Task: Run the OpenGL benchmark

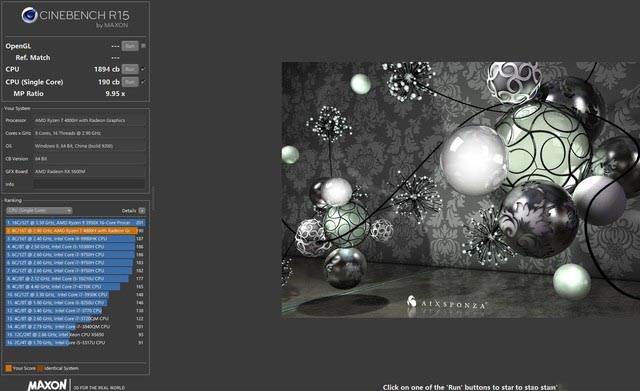Action: pyautogui.click(x=130, y=46)
